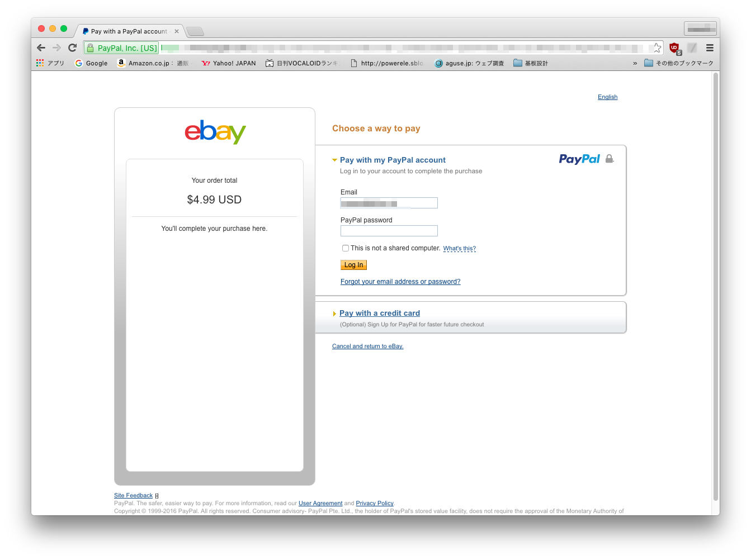Click 'Forgot your email address or password?'

point(400,282)
